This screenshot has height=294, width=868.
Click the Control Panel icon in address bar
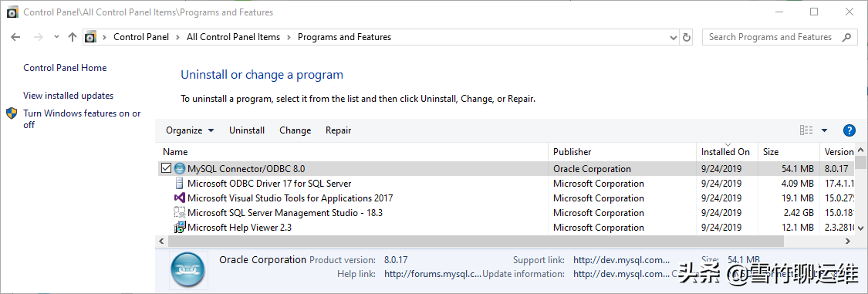[90, 37]
